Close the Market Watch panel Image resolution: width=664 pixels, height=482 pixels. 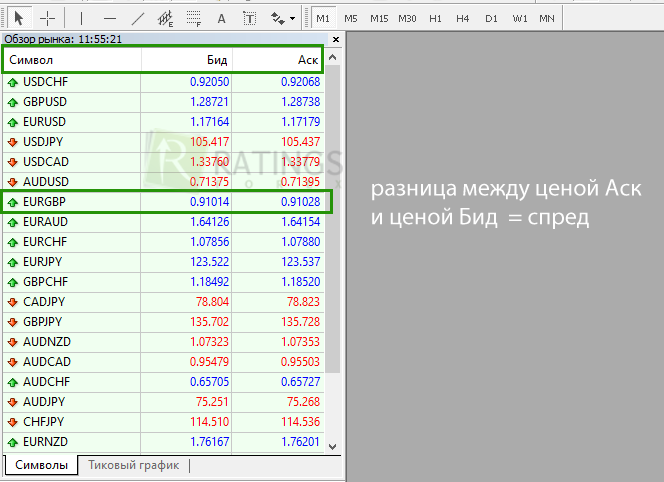coord(336,39)
